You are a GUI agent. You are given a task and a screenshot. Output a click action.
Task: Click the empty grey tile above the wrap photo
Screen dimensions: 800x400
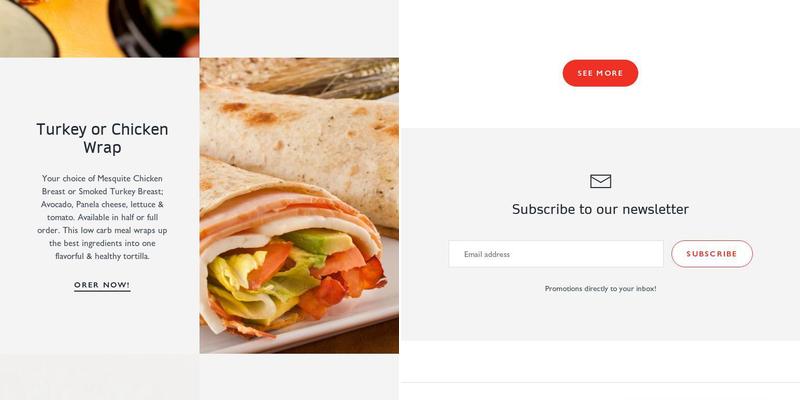tap(299, 28)
